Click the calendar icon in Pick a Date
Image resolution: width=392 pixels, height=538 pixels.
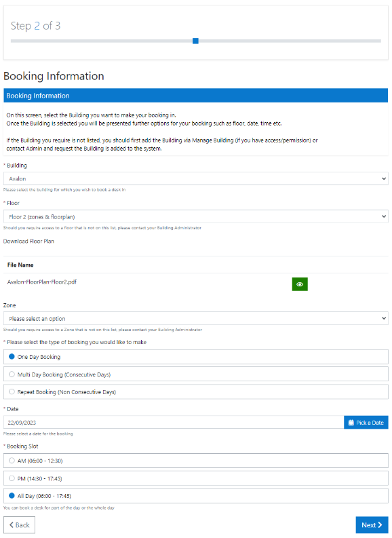(351, 423)
